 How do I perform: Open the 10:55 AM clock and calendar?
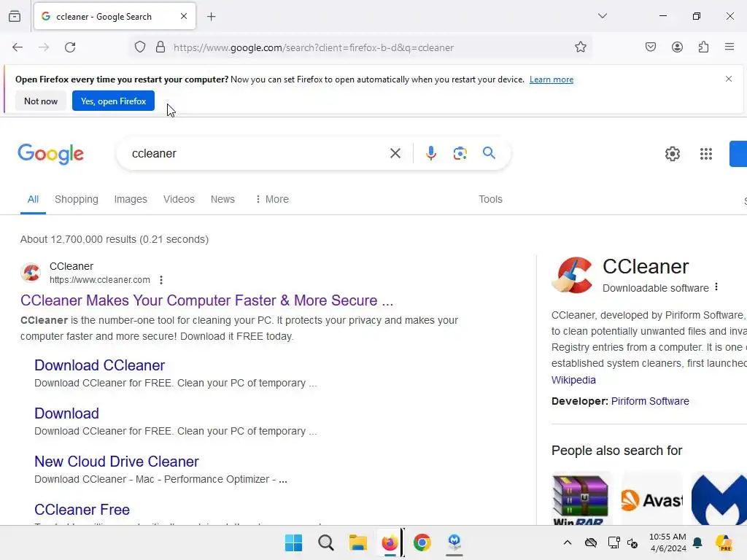pos(667,542)
